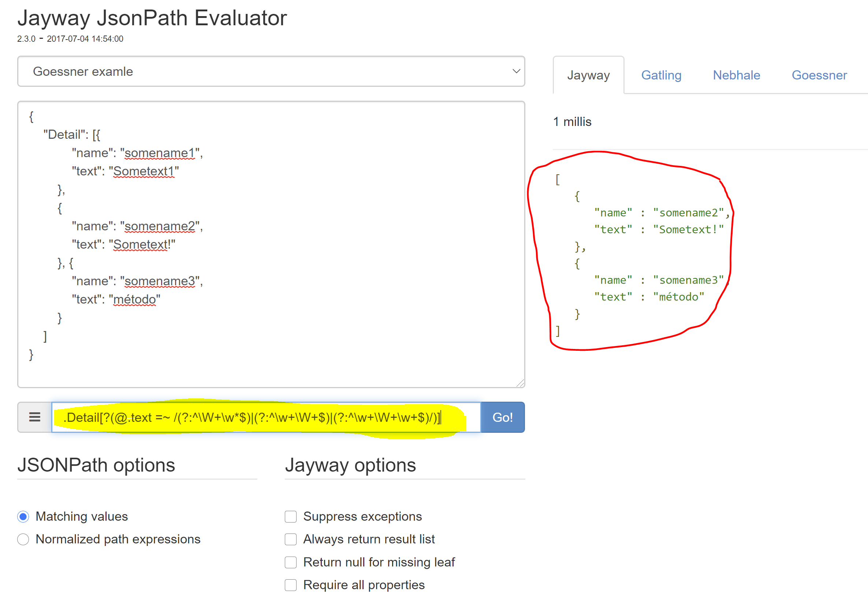868x606 pixels.
Task: Click inside the JSON document text area
Action: click(x=271, y=244)
